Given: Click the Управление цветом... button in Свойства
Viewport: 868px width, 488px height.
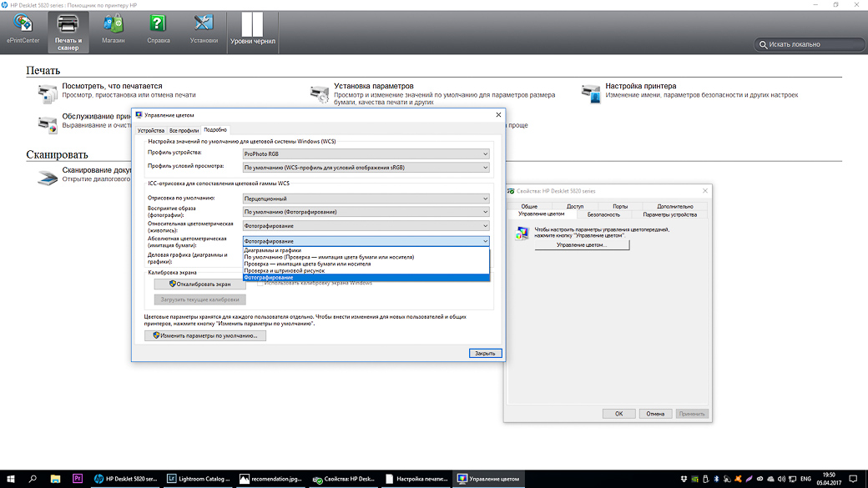Looking at the screenshot, I should pyautogui.click(x=582, y=245).
